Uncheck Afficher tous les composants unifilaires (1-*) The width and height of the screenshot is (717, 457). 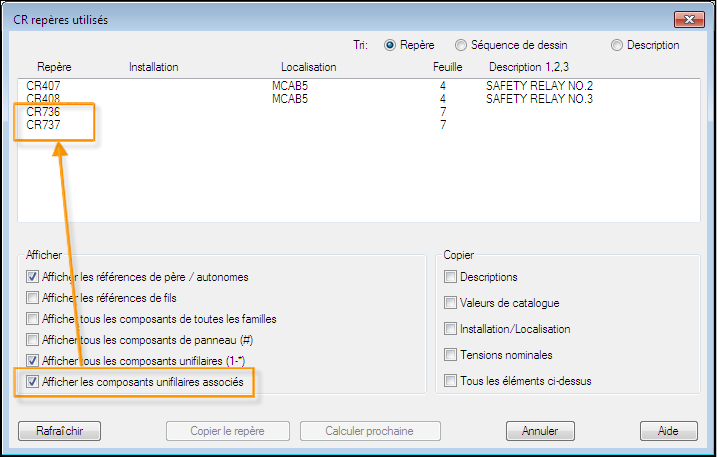32,361
